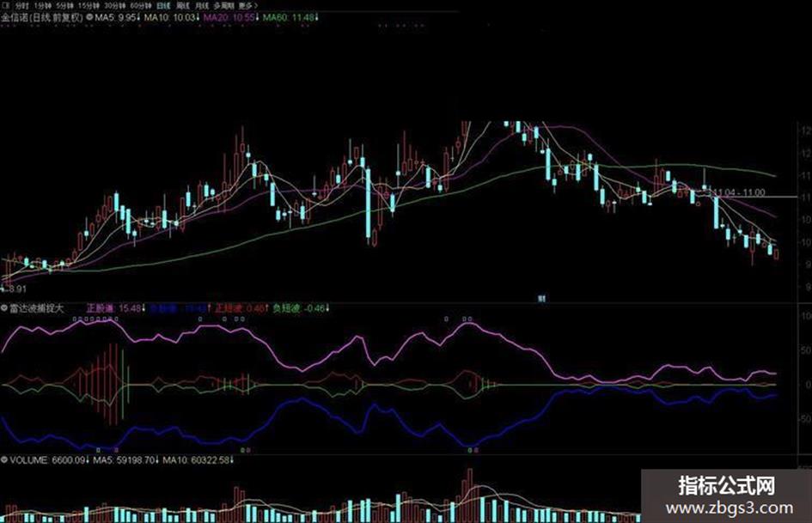Screen dimensions: 812x523
Task: Open settings icon beside VOLUME indicator
Action: [x=4, y=459]
